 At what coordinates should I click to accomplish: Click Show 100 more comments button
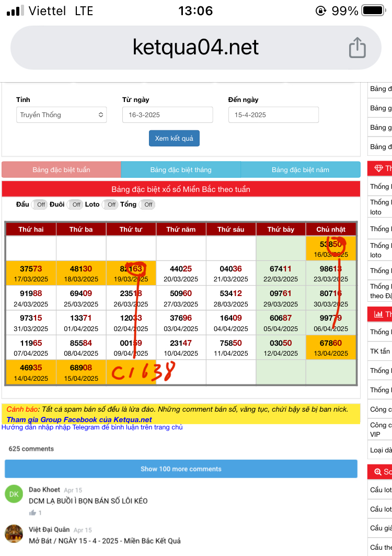coord(181,469)
